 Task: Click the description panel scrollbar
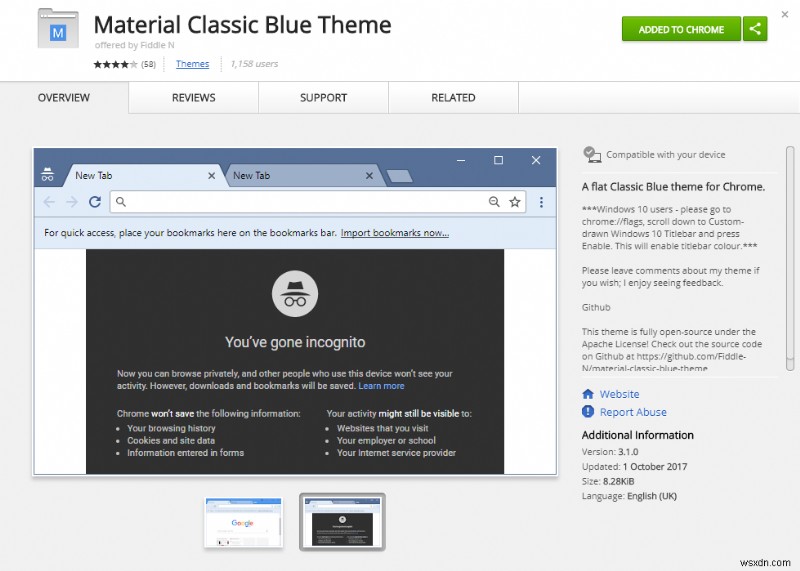(x=790, y=258)
